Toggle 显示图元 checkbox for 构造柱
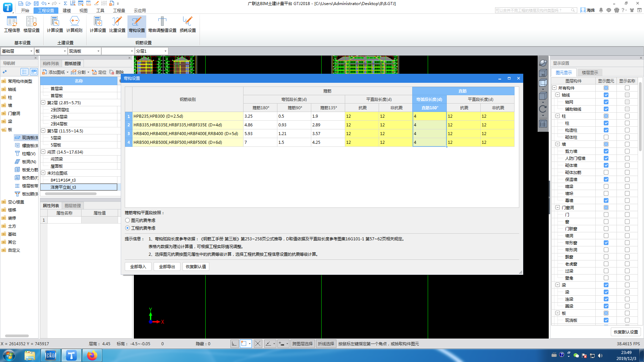The image size is (644, 362). coord(606,130)
